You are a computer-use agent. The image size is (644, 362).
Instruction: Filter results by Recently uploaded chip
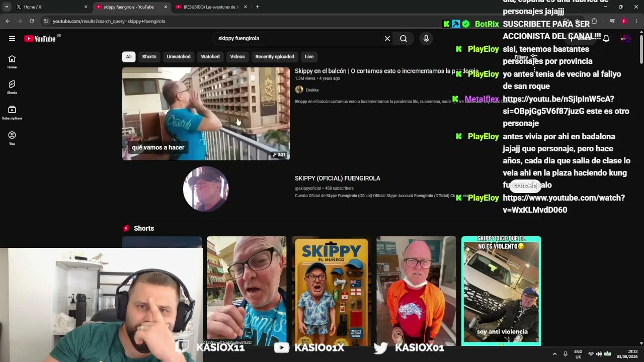(275, 57)
